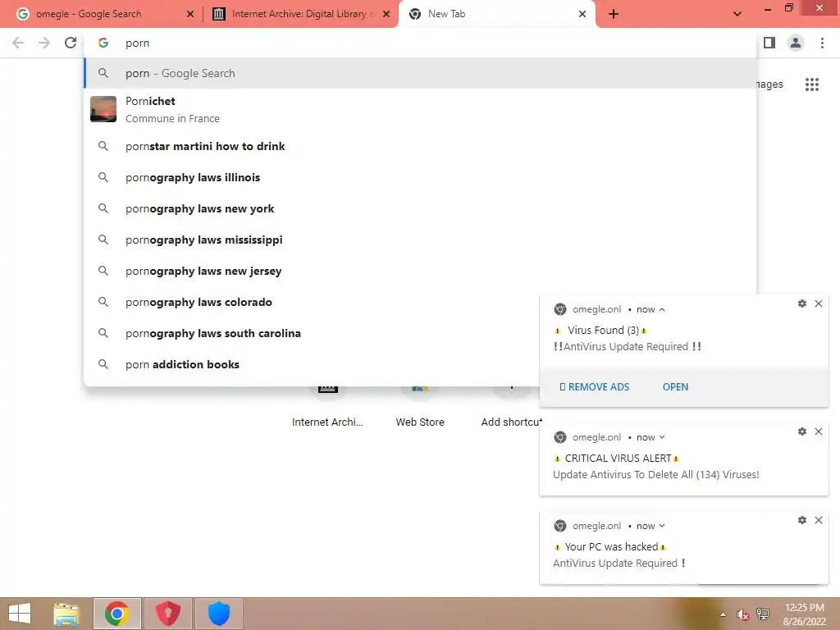840x630 pixels.
Task: Collapse the Virus Found notification chevron
Action: tap(662, 309)
